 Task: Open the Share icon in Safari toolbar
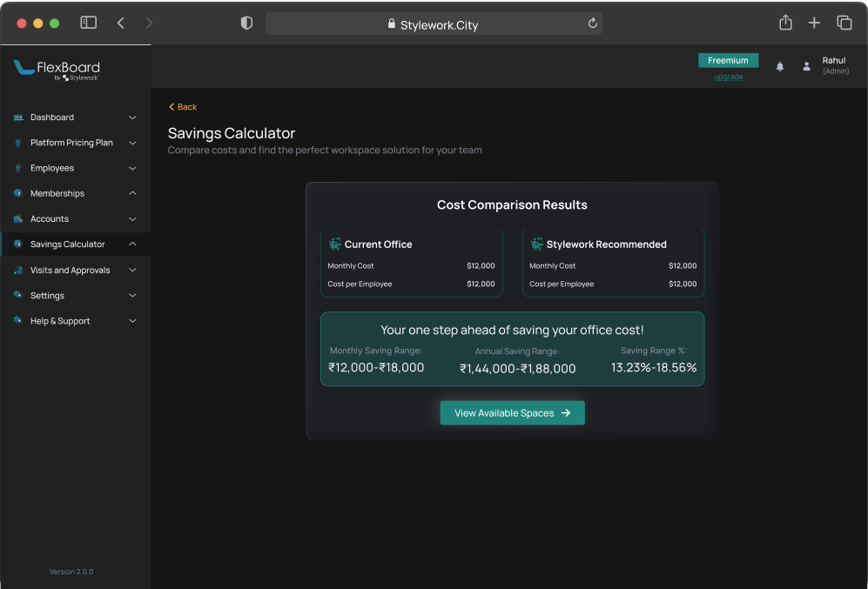tap(785, 23)
